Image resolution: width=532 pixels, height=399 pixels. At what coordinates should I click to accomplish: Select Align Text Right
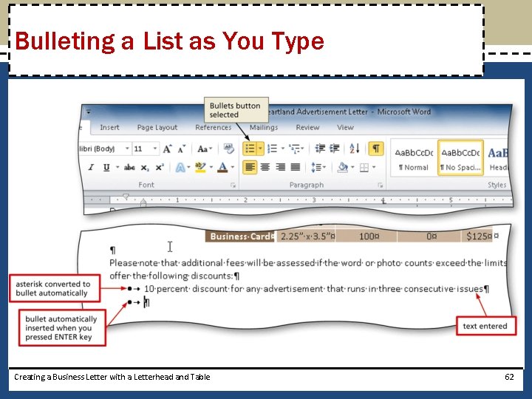pos(280,167)
